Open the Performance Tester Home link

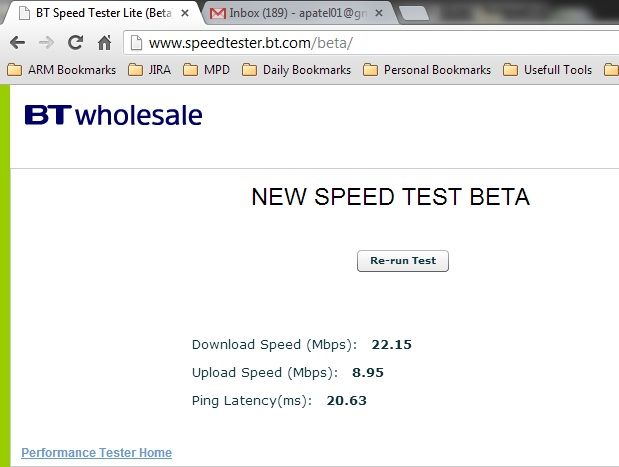pyautogui.click(x=96, y=452)
